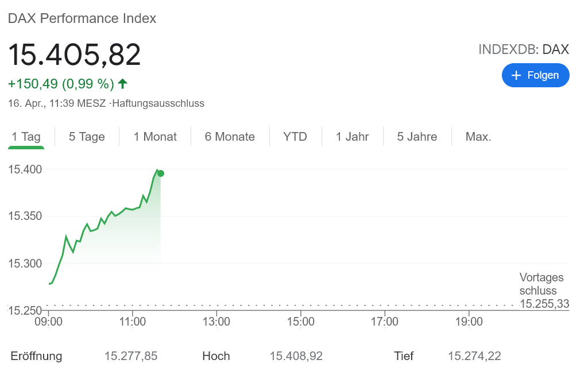
Task: Click the green up-arrow change indicator
Action: tap(122, 84)
